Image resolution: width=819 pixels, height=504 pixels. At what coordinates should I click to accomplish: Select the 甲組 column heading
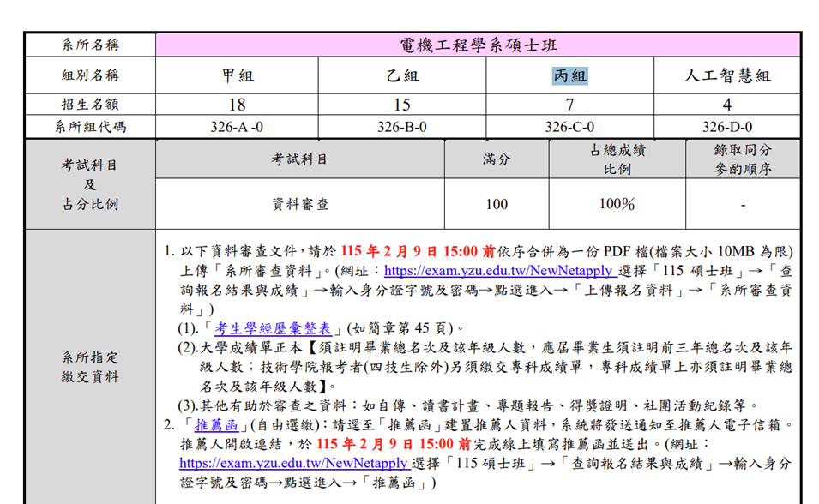[238, 75]
